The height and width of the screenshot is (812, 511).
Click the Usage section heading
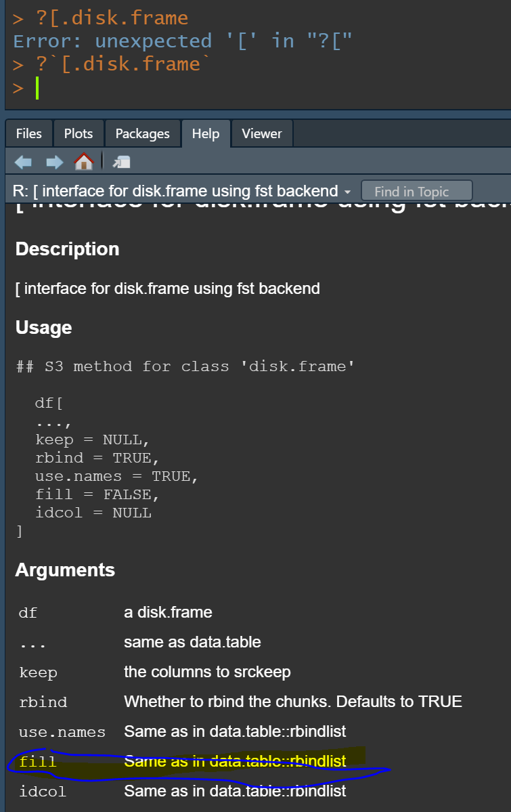click(43, 327)
